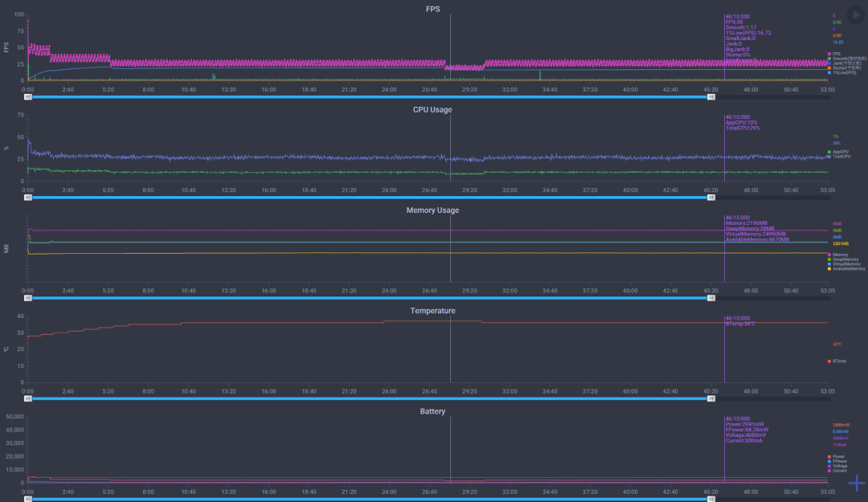Click the CPU Usage chart title
Viewport: 868px width, 502px height.
tap(432, 109)
